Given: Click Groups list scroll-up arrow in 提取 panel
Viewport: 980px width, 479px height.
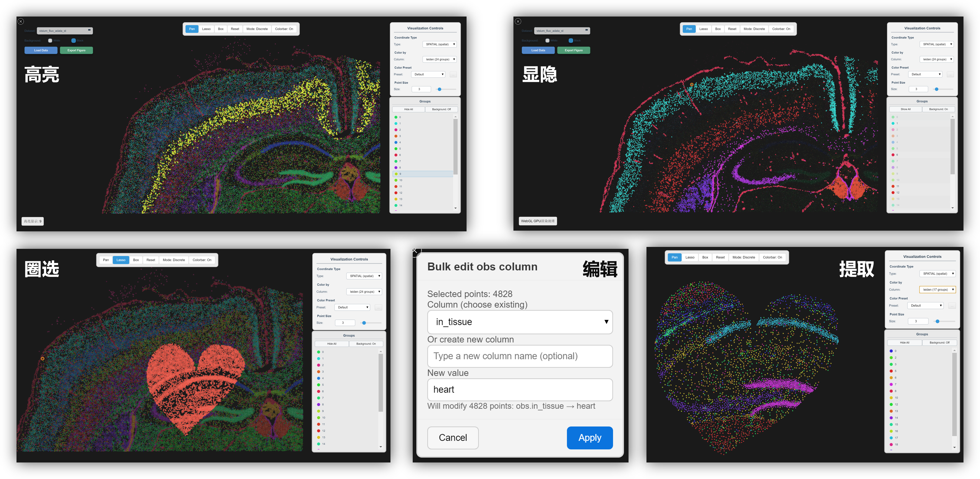Looking at the screenshot, I should pyautogui.click(x=954, y=350).
